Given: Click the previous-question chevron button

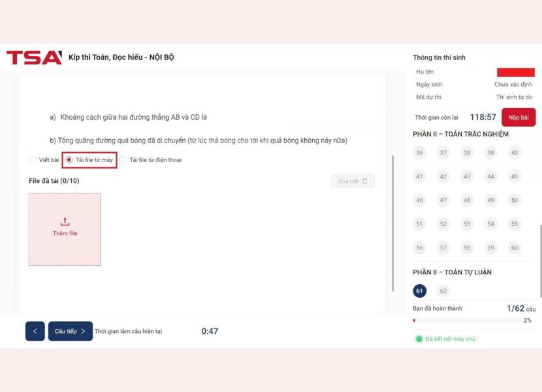Looking at the screenshot, I should 35,331.
